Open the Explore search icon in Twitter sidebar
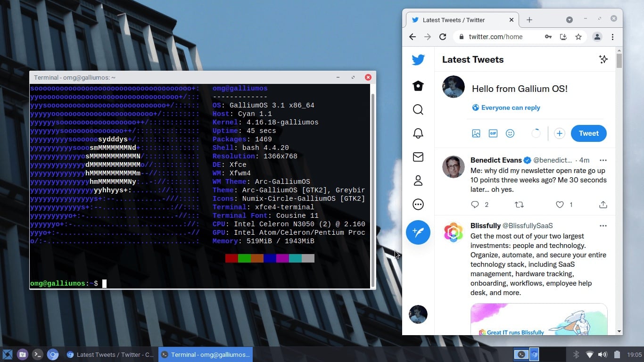This screenshot has width=644, height=362. (418, 109)
